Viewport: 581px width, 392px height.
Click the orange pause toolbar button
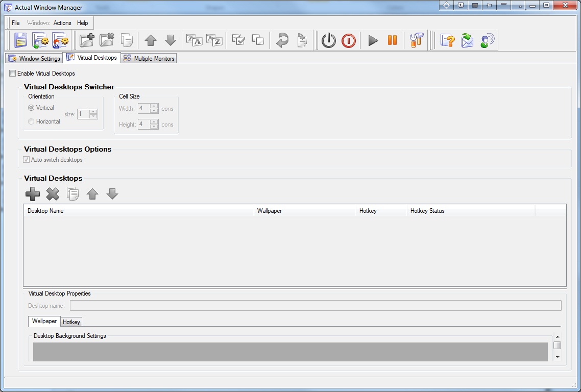pos(393,40)
